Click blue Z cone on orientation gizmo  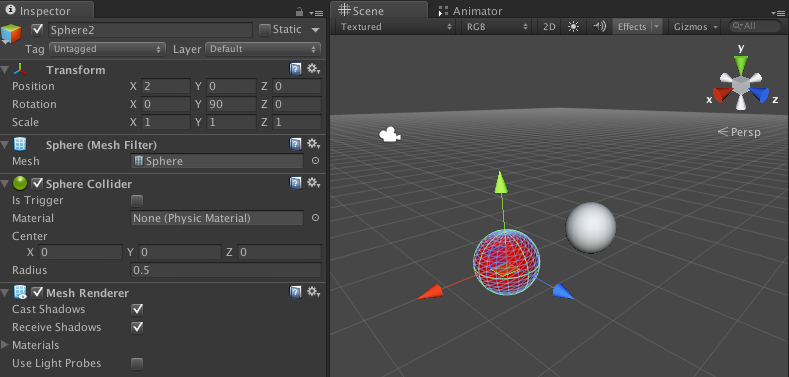pos(759,94)
